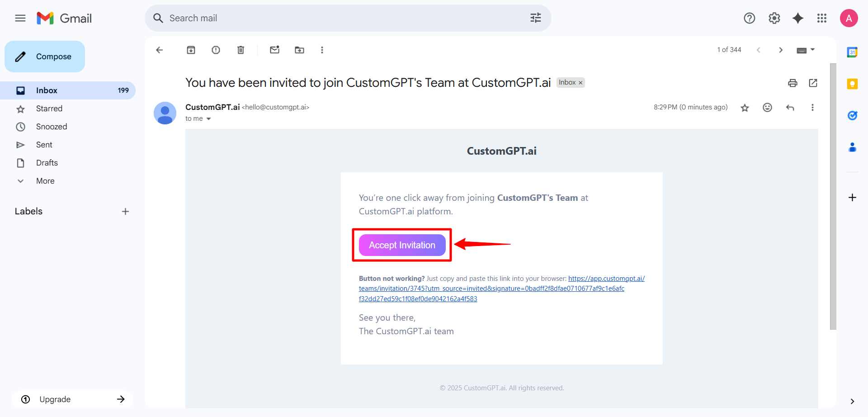
Task: Open the account avatar A
Action: (x=849, y=18)
